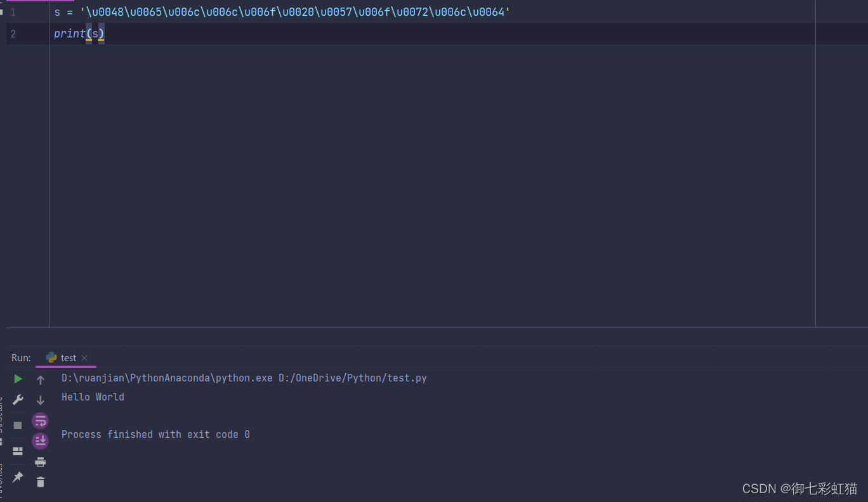Go up the stack trace arrow
Image resolution: width=868 pixels, height=502 pixels.
41,380
